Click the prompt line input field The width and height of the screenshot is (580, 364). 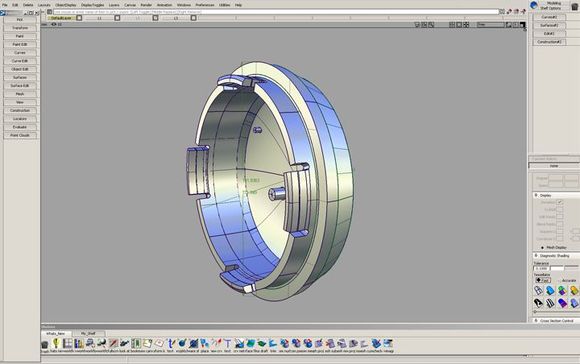point(276,12)
